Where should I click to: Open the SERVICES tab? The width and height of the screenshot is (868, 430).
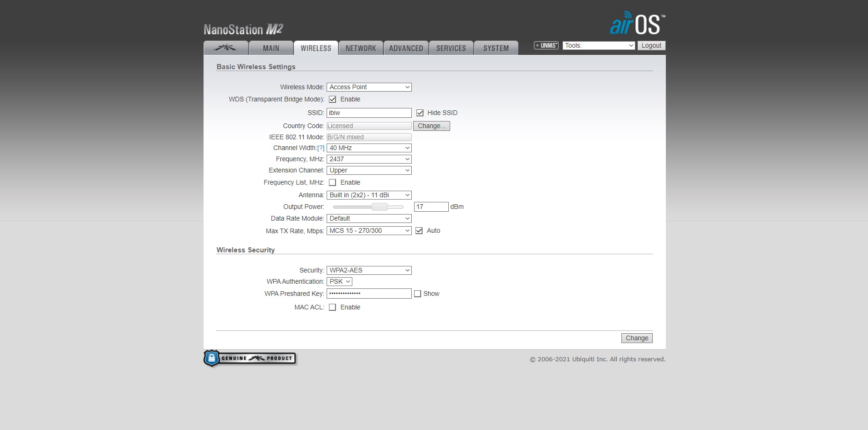coord(451,48)
